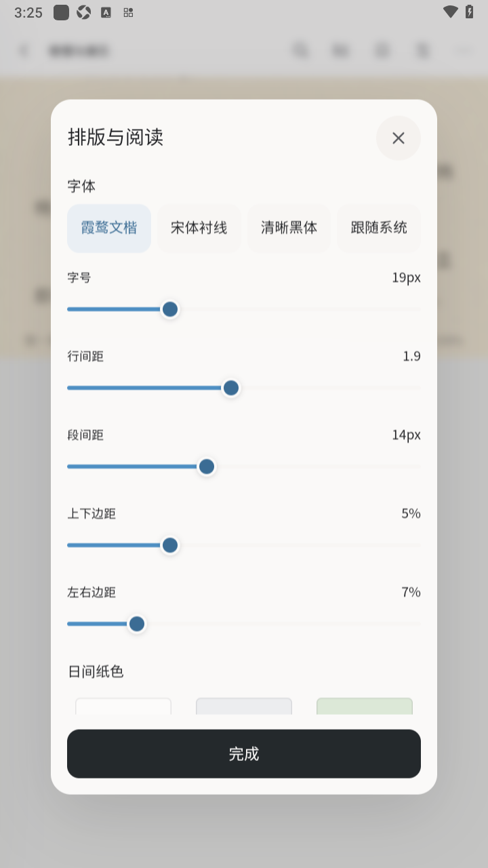Close the 排版与阅读 dialog with X
488x868 pixels.
tap(399, 138)
